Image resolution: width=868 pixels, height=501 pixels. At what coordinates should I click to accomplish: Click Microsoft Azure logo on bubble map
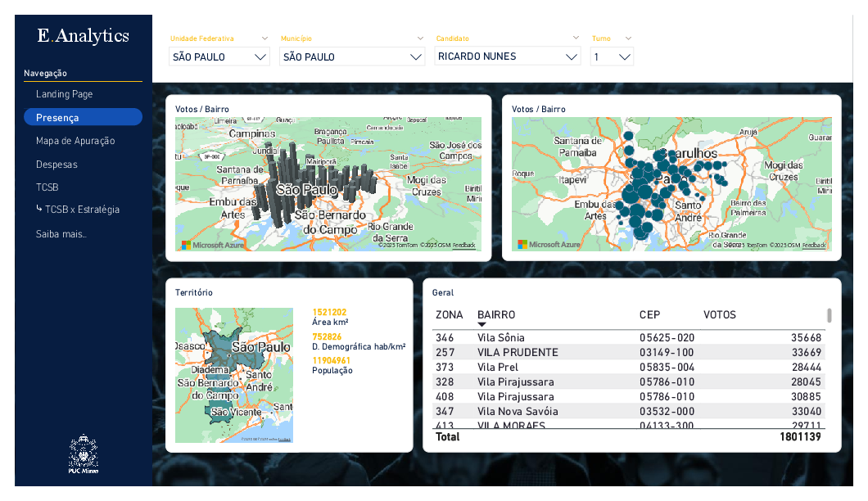click(549, 244)
